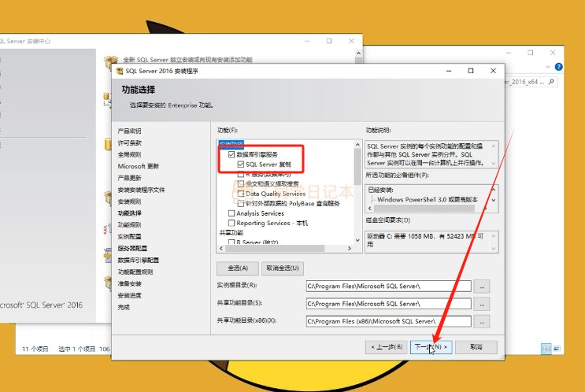Select the 实例配置 step in sidebar
This screenshot has width=585, height=392.
tap(129, 236)
